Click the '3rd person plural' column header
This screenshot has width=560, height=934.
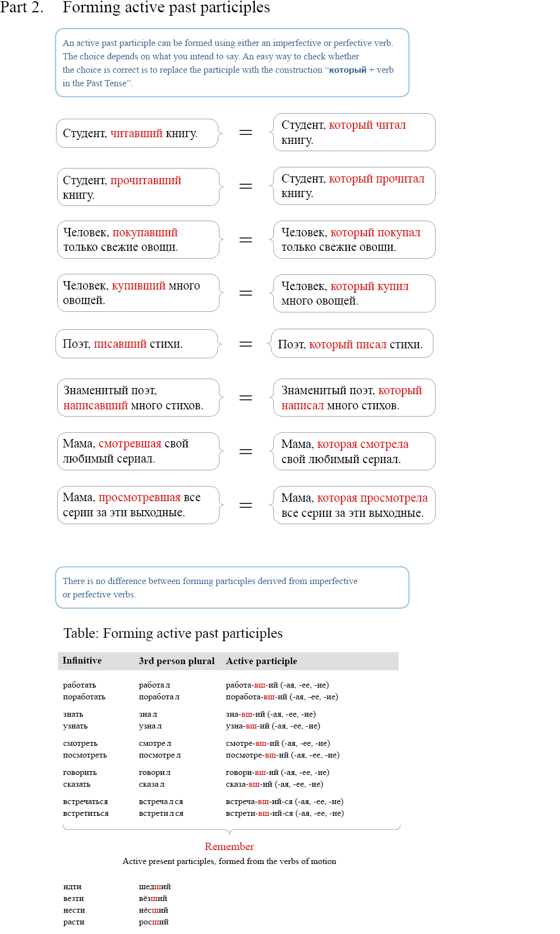click(x=177, y=661)
